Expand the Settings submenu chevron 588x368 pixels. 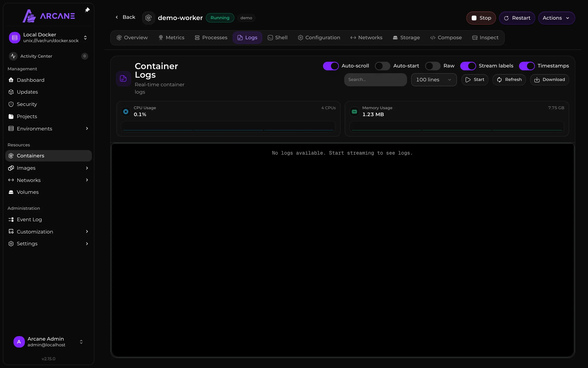coord(87,244)
